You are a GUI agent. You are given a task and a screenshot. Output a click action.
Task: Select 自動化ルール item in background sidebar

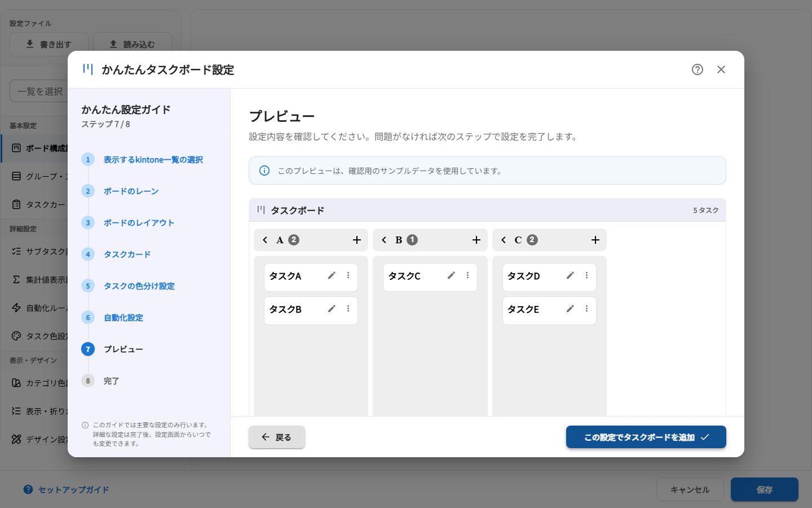point(35,308)
